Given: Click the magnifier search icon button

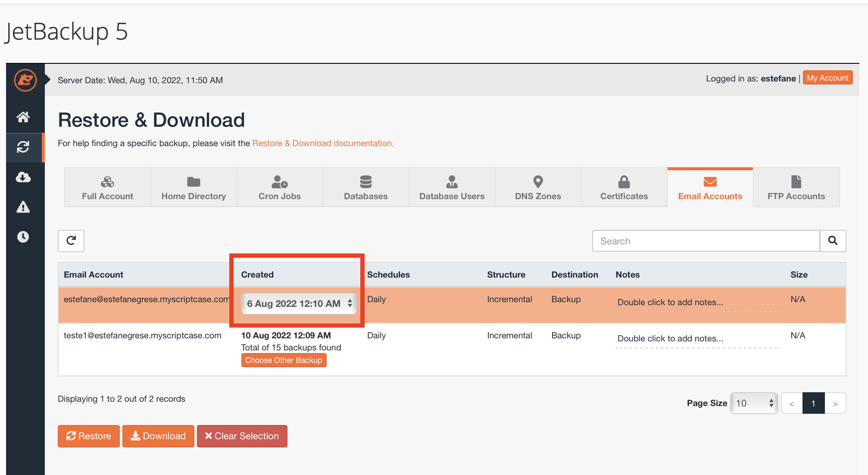Looking at the screenshot, I should pos(833,241).
